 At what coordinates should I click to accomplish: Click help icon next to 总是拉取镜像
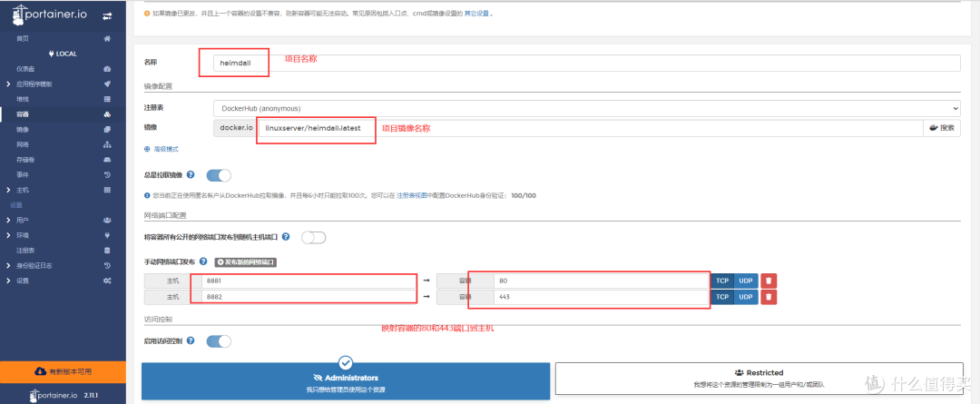pos(191,175)
